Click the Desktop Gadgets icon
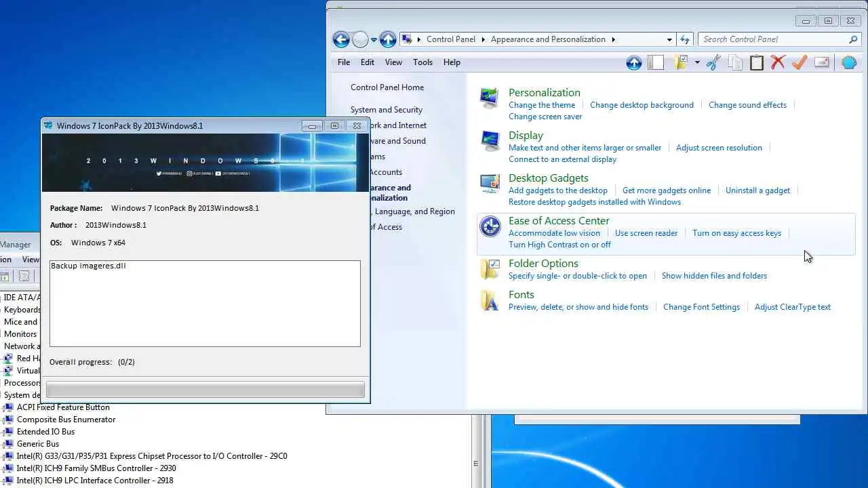The image size is (868, 488). [x=490, y=184]
